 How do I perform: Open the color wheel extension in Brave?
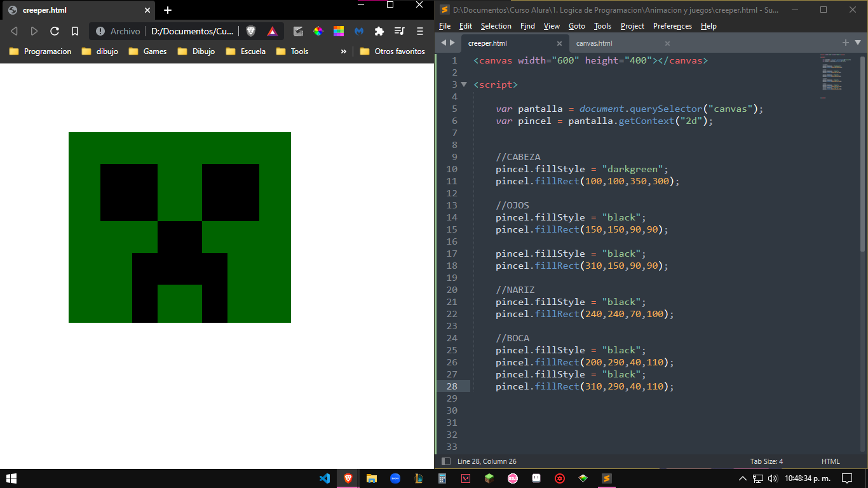point(318,31)
